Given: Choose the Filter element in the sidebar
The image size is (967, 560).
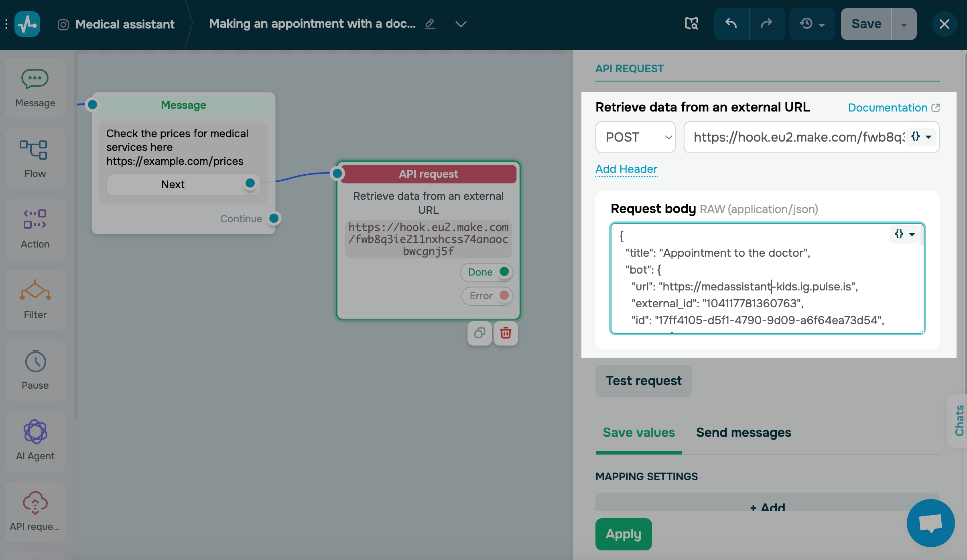Looking at the screenshot, I should pos(35,300).
